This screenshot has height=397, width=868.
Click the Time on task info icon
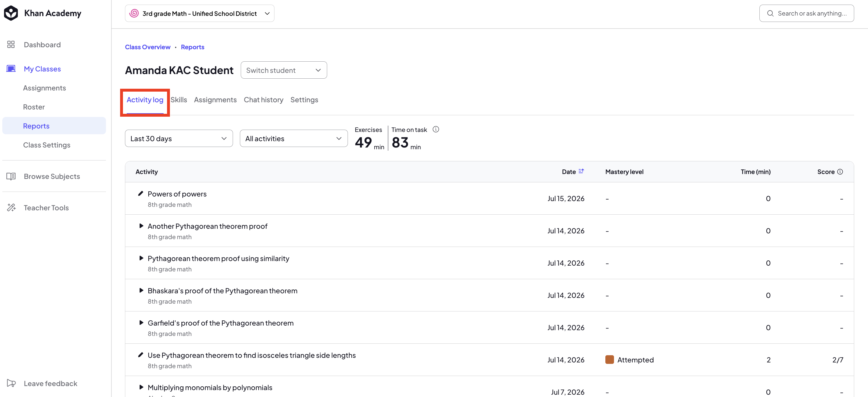tap(436, 129)
